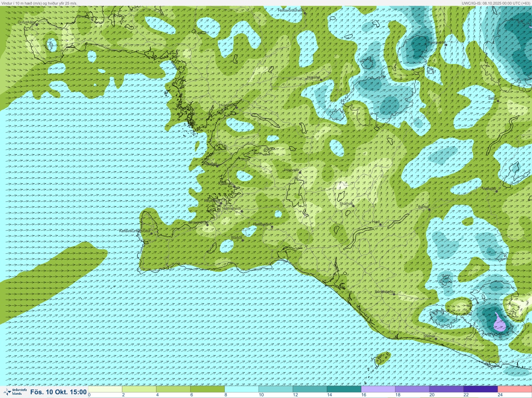The image size is (532, 398).
Task: Click the Reykjavík station label
Action: tap(212, 201)
